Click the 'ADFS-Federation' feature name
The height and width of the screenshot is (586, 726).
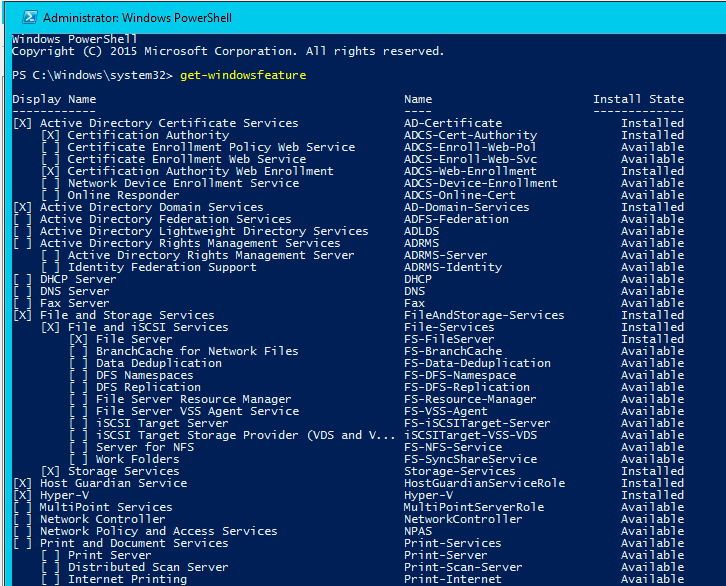coord(457,219)
